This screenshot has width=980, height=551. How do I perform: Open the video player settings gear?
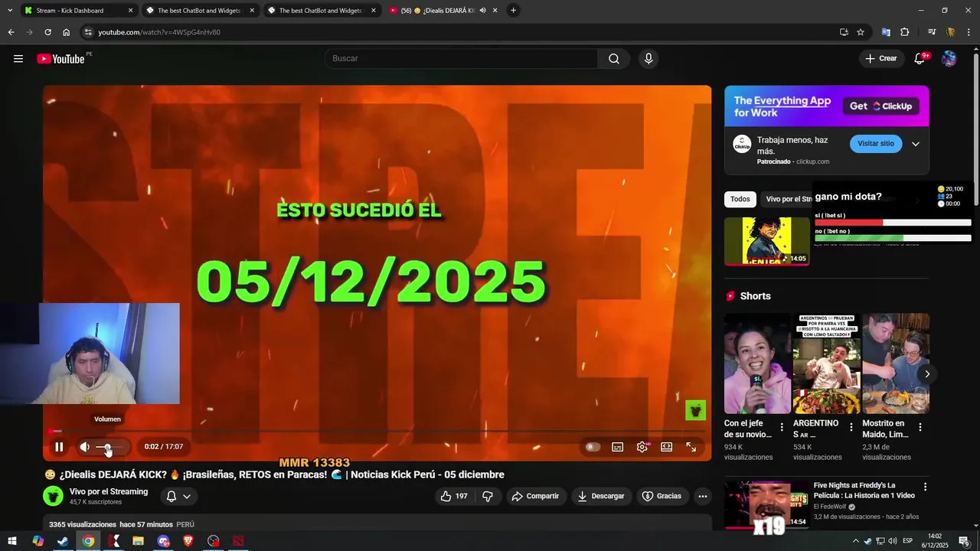642,447
